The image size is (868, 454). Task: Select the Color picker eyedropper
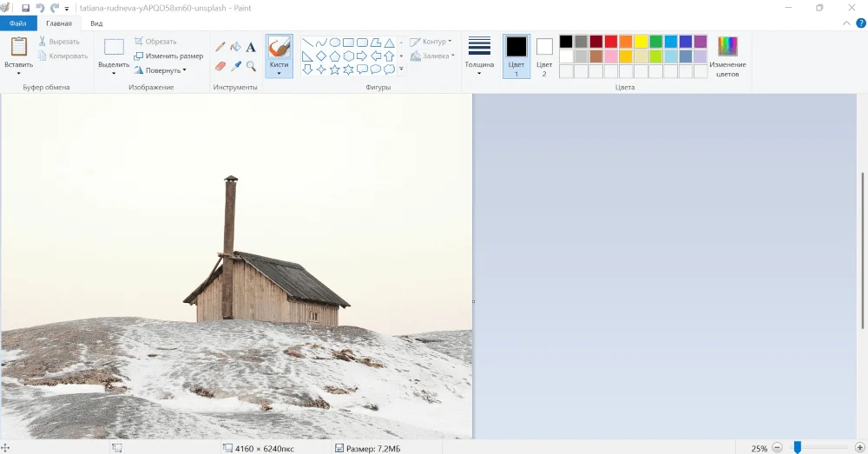pos(235,66)
